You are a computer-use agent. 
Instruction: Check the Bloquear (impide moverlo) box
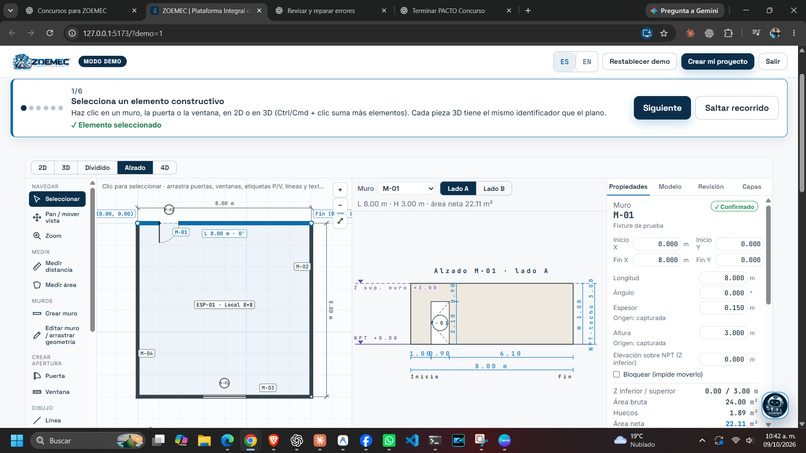[x=616, y=374]
